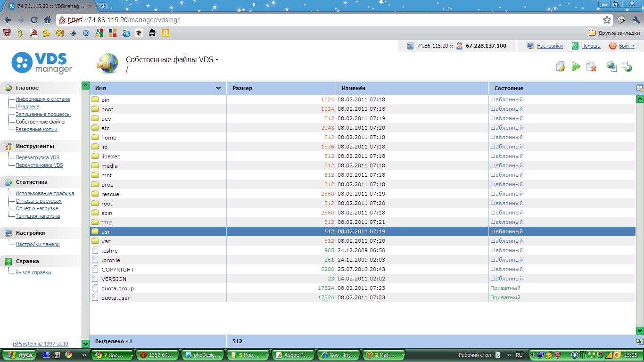
Task: Click the пуск Start button in taskbar
Action: click(19, 355)
